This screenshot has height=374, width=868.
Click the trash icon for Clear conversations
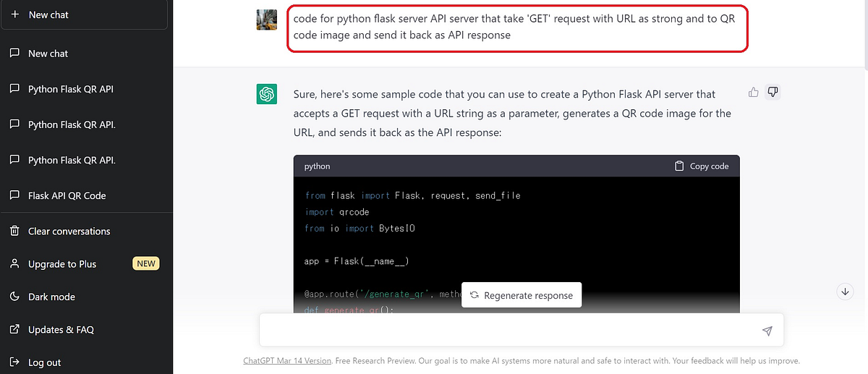14,231
